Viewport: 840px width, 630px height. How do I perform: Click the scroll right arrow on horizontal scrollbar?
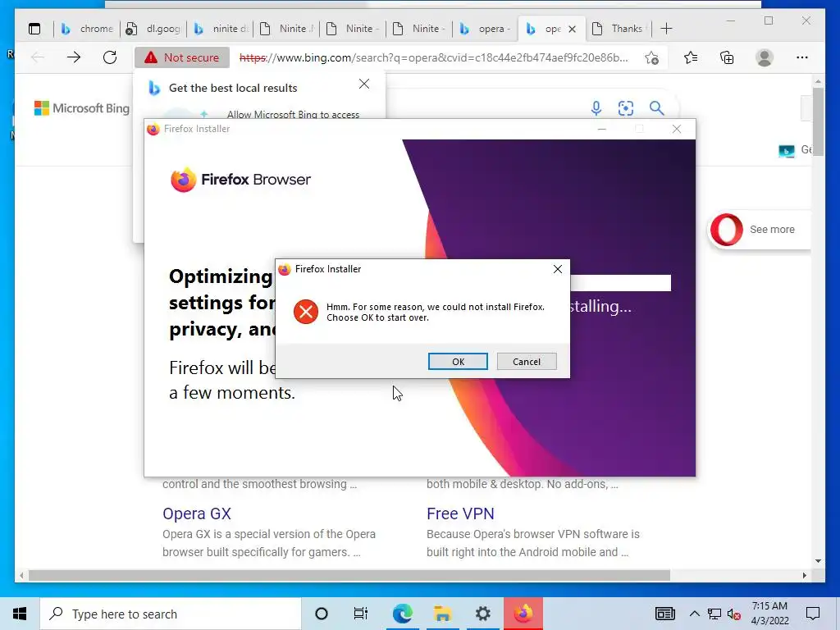[x=804, y=575]
